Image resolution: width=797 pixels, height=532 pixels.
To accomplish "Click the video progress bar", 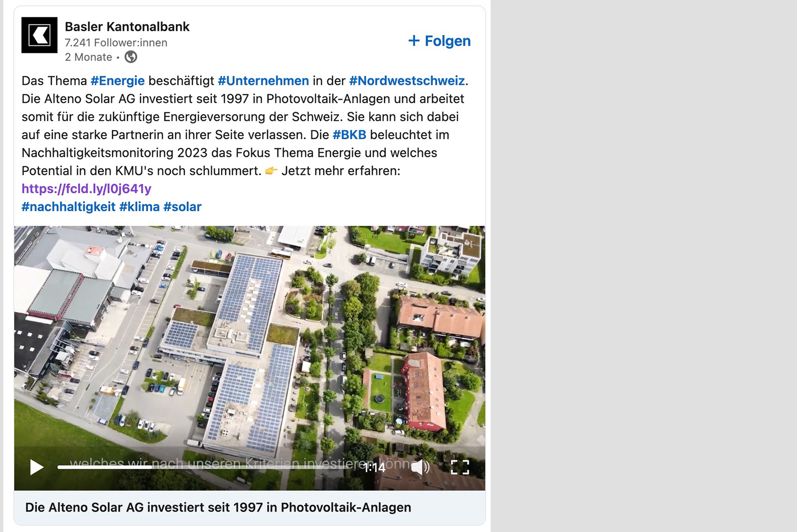I will (209, 467).
